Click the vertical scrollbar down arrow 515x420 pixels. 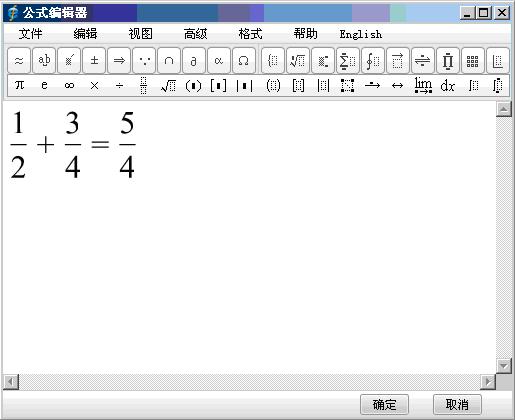pos(504,366)
